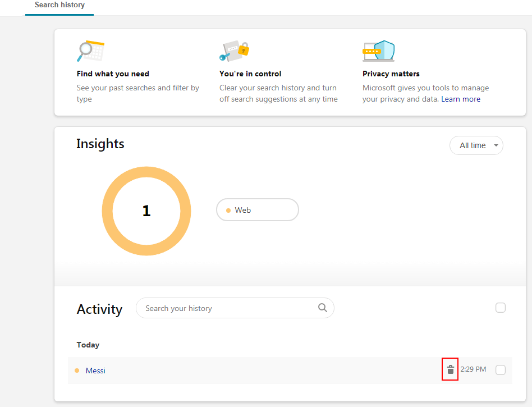The width and height of the screenshot is (532, 407).
Task: Click the Find what you need magnifier illustration
Action: pos(90,51)
